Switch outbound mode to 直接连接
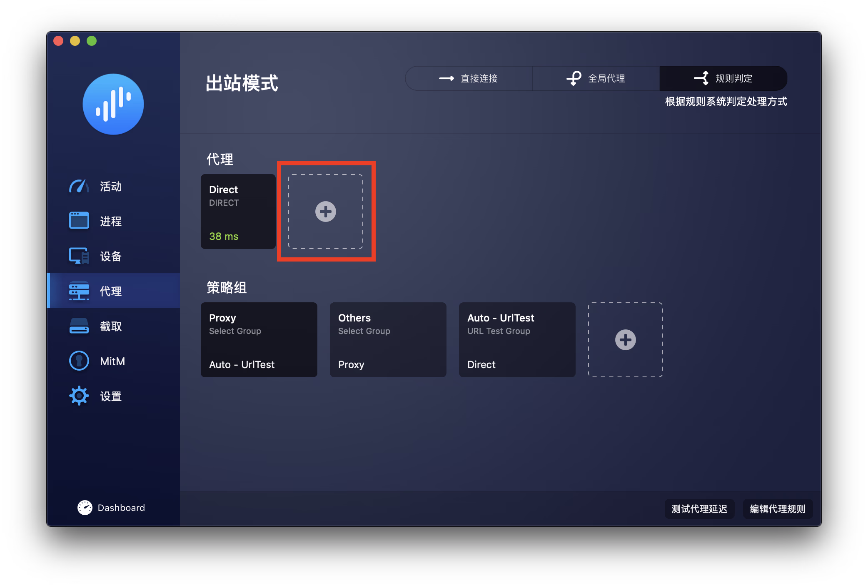 point(469,78)
